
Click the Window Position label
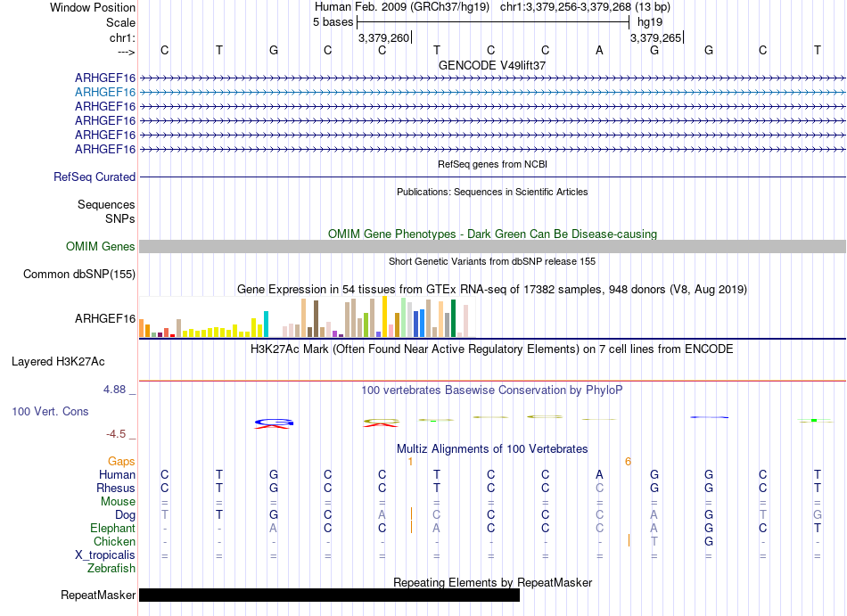click(x=93, y=7)
